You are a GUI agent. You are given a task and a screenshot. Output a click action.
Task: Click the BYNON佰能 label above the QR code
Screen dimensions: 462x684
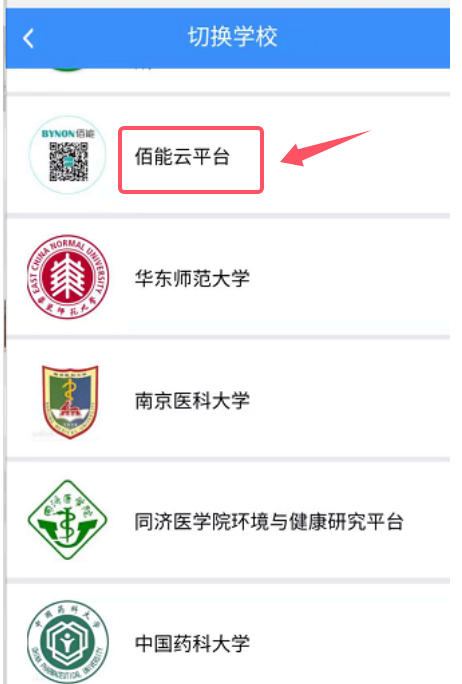tap(68, 133)
